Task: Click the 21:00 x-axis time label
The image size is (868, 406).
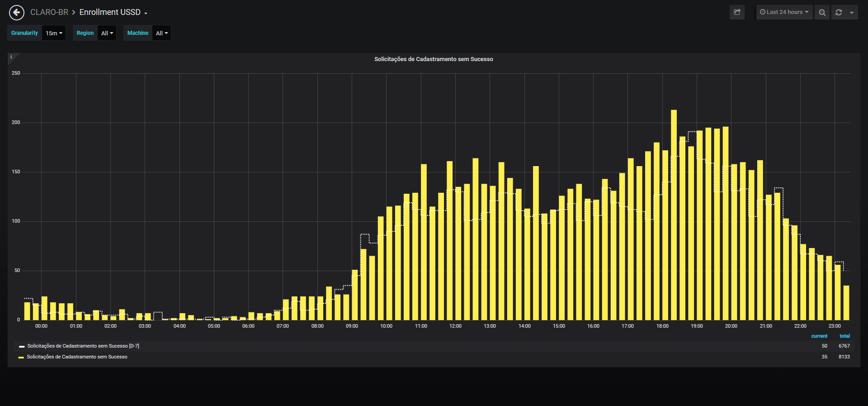Action: pos(766,326)
